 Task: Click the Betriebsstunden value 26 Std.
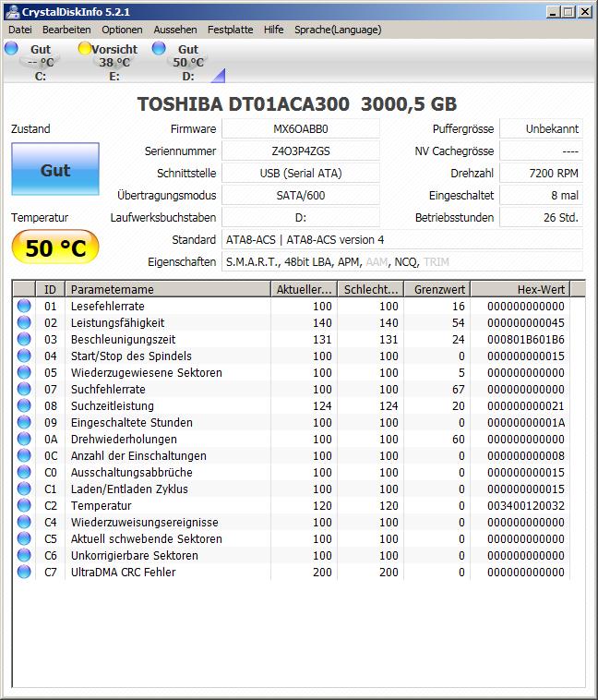pyautogui.click(x=541, y=217)
